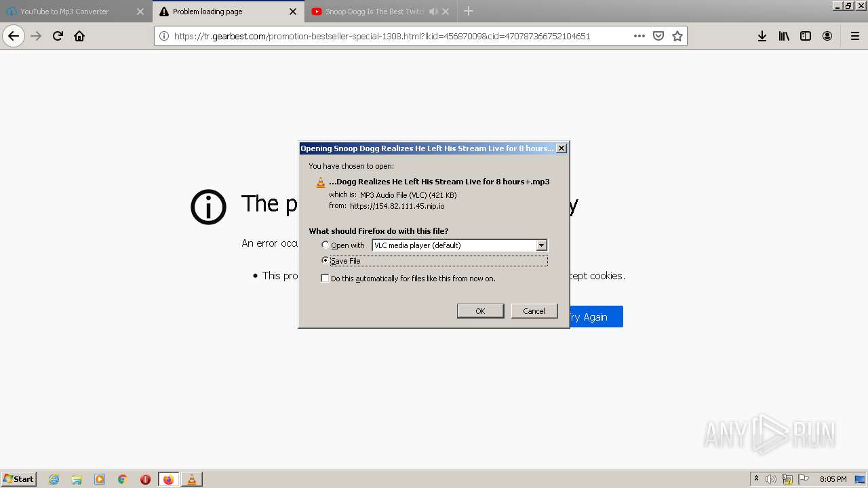Close the YouTube to Mp3 Converter tab

point(140,12)
